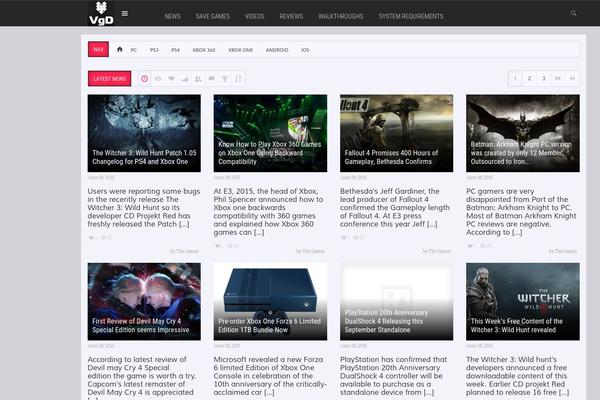Click the red LATEST NEWS button
Viewport: 600px width, 400px height.
point(109,78)
